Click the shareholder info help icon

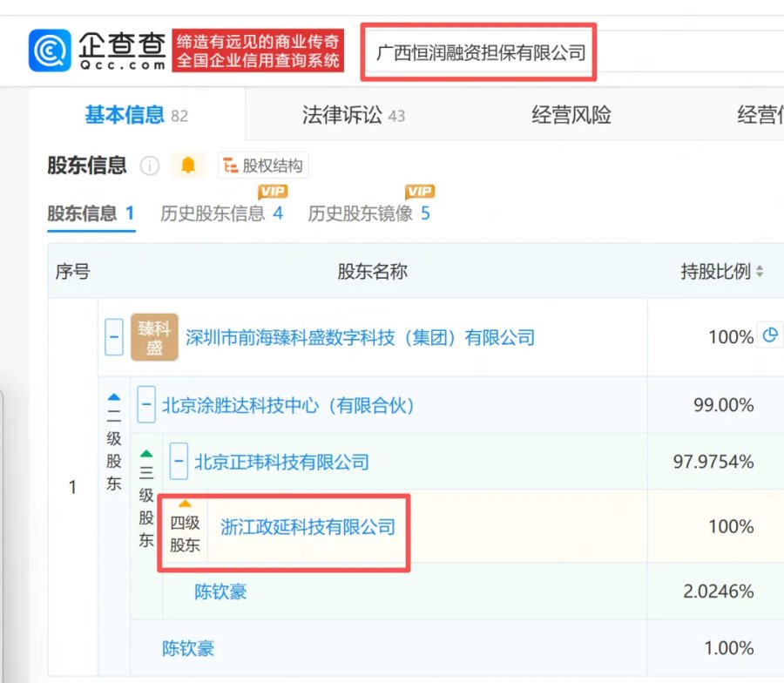[x=150, y=166]
